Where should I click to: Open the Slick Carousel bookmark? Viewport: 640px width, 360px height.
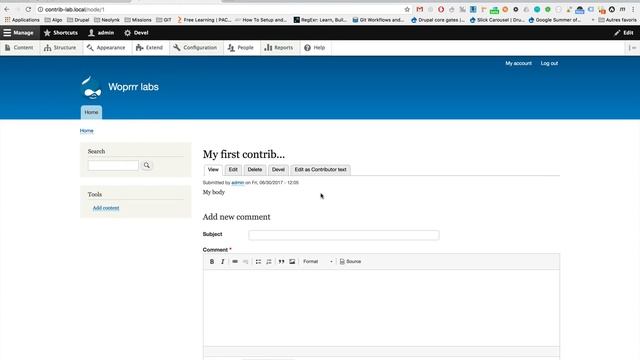(497, 20)
